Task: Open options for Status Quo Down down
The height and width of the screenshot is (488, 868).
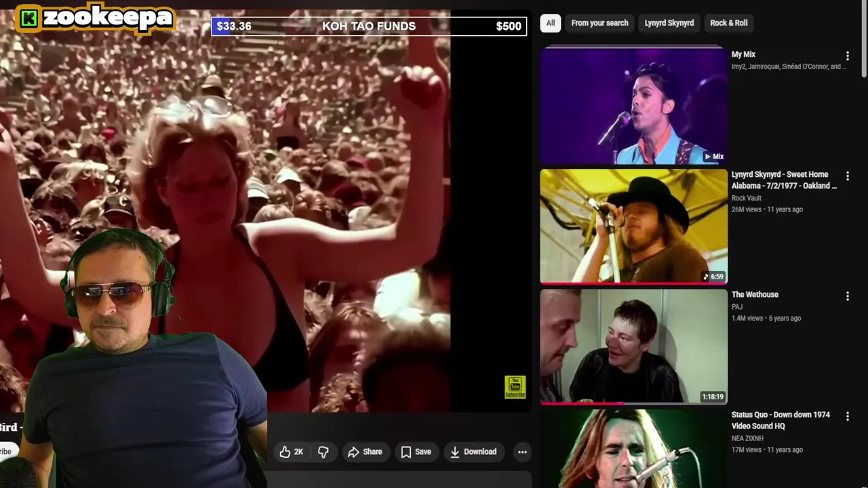Action: [847, 416]
